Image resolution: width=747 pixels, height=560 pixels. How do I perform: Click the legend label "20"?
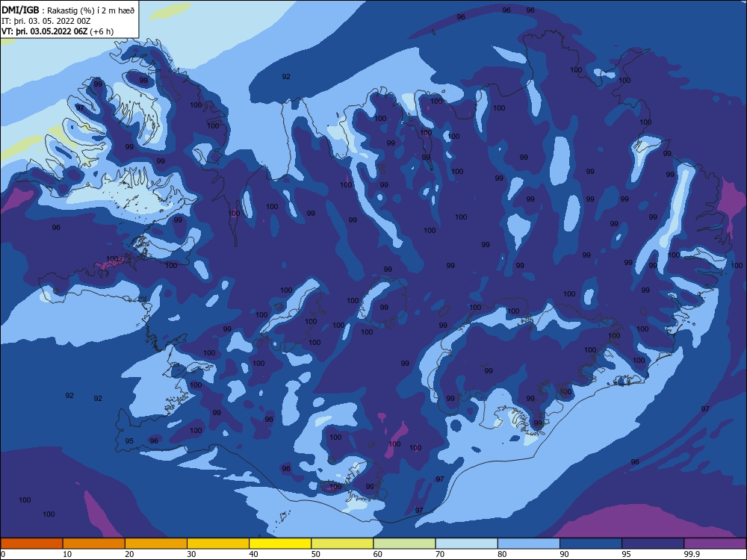(x=129, y=554)
